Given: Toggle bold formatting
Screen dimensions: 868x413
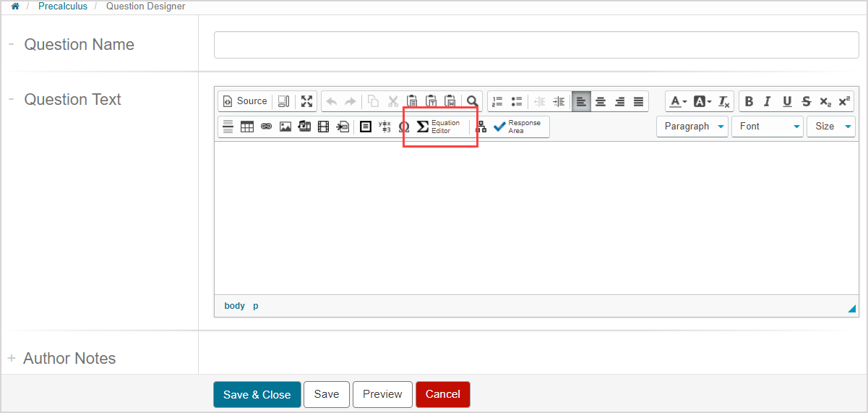Looking at the screenshot, I should pyautogui.click(x=749, y=101).
